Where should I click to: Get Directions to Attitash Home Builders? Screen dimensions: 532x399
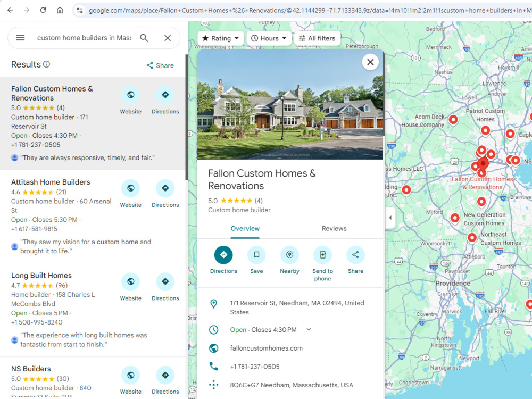(165, 194)
